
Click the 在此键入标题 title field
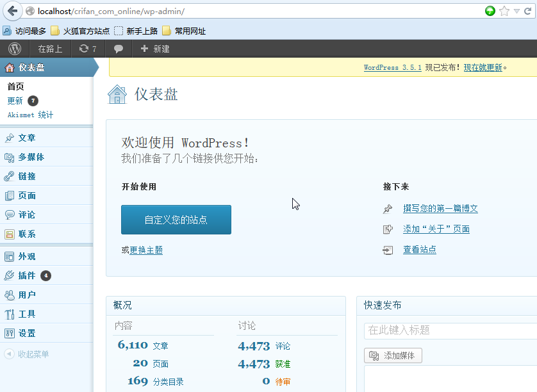tap(450, 331)
